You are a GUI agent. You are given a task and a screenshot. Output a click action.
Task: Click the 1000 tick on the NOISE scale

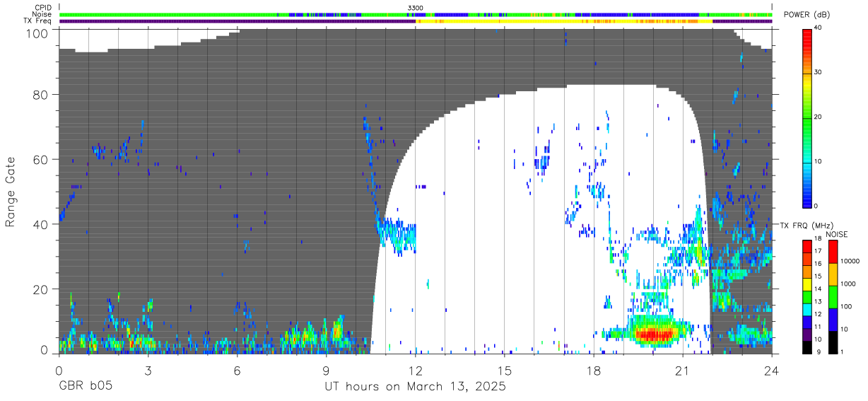coord(848,284)
